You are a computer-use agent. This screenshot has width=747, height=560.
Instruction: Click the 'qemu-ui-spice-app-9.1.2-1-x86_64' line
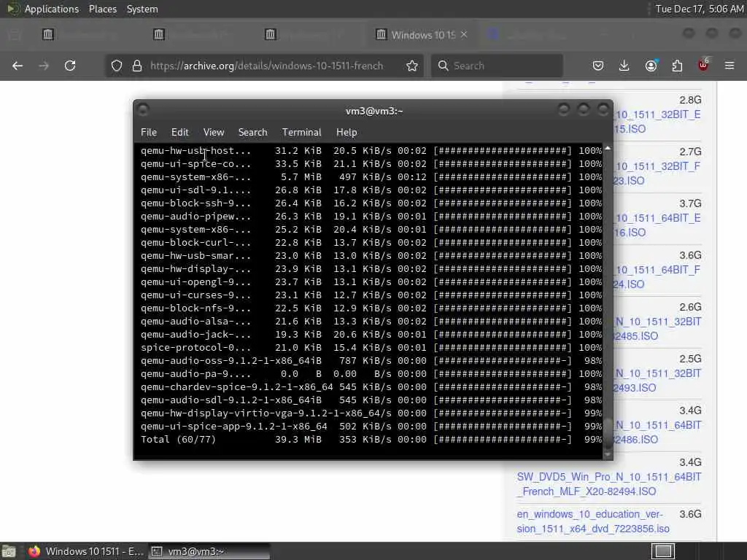click(371, 426)
